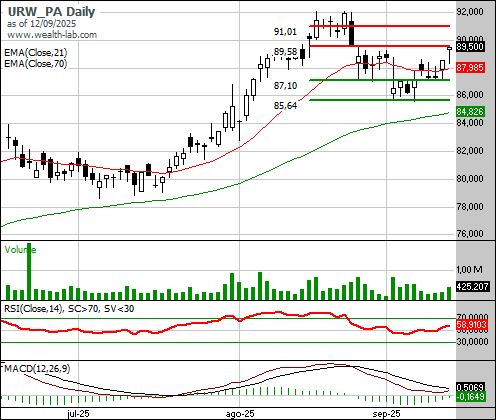The width and height of the screenshot is (496, 420).
Task: Click the green 84,826 EMA value tag
Action: tap(470, 111)
